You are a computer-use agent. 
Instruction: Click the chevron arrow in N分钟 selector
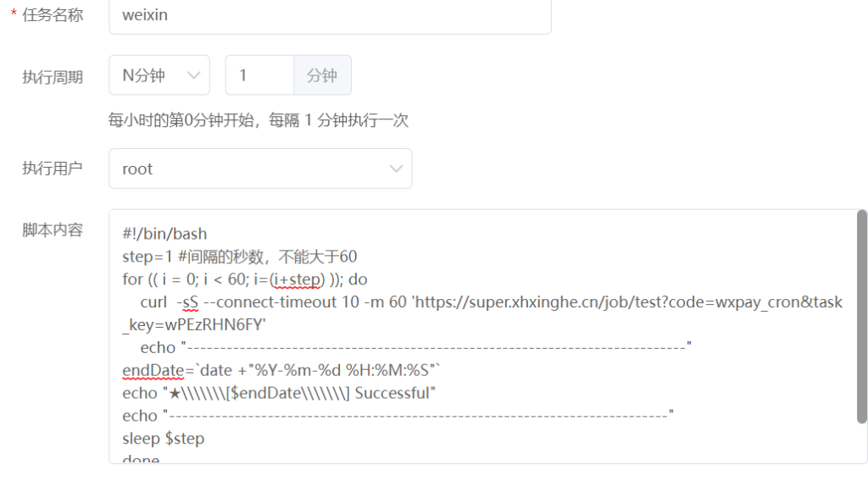(194, 75)
